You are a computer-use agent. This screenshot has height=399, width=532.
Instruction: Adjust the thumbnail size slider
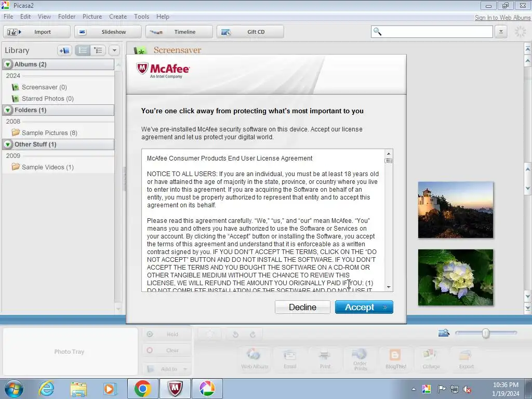pos(486,334)
